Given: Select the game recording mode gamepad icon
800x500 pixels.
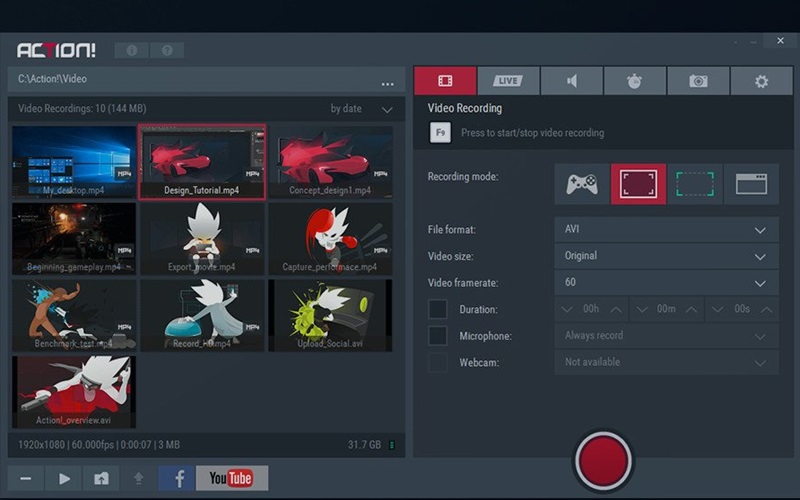Looking at the screenshot, I should coord(582,184).
